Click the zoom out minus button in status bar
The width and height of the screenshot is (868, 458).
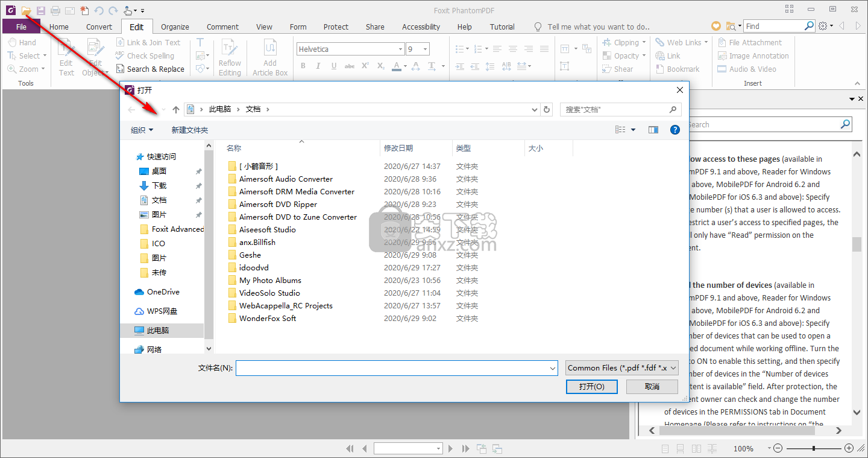(778, 448)
